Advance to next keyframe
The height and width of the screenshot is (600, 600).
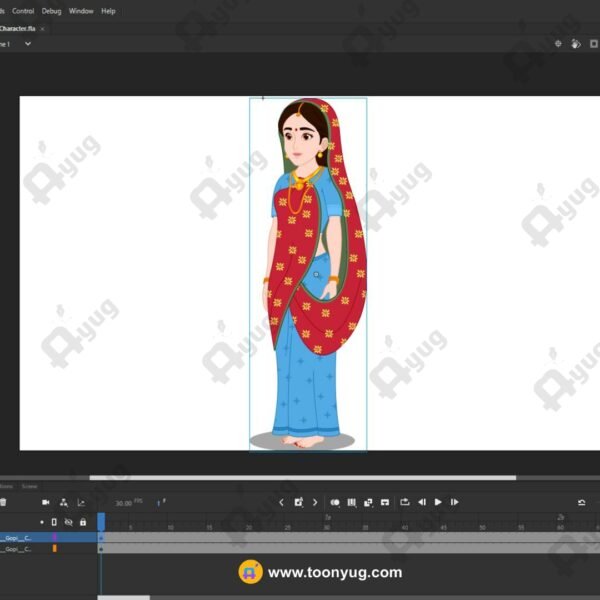315,502
